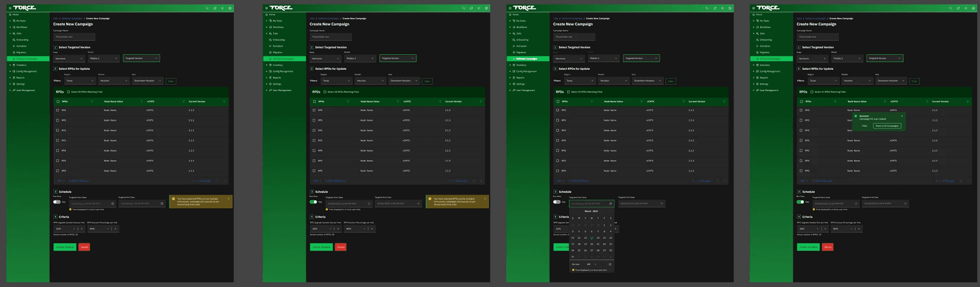This screenshot has width=980, height=287.
Task: Click View in the Success toast
Action: 864,126
